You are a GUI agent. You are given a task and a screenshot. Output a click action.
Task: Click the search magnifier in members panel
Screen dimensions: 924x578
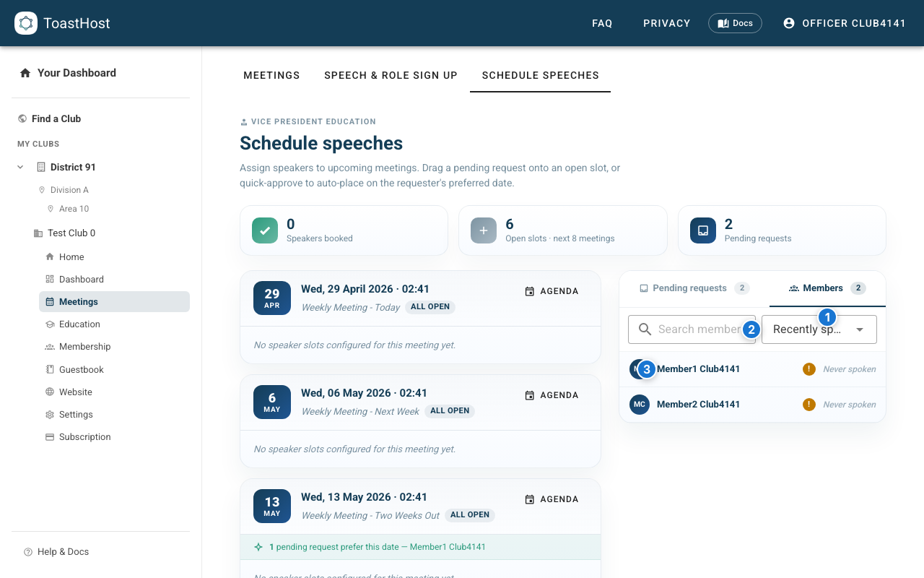point(645,329)
